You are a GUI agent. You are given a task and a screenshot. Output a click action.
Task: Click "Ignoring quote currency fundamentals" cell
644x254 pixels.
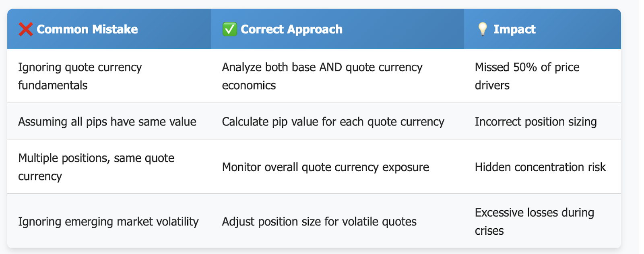[80, 76]
